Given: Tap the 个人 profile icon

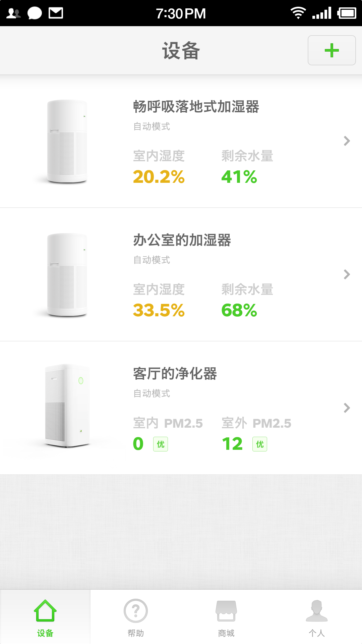Looking at the screenshot, I should (x=317, y=610).
